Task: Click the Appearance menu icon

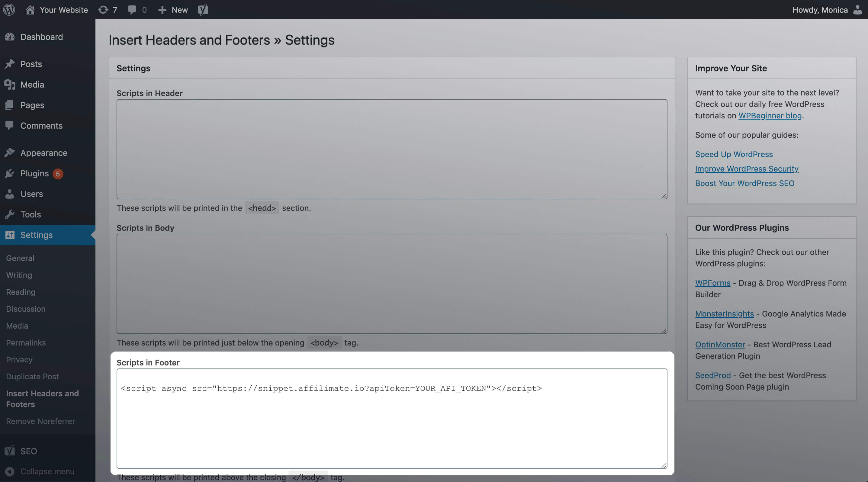Action: pyautogui.click(x=9, y=153)
